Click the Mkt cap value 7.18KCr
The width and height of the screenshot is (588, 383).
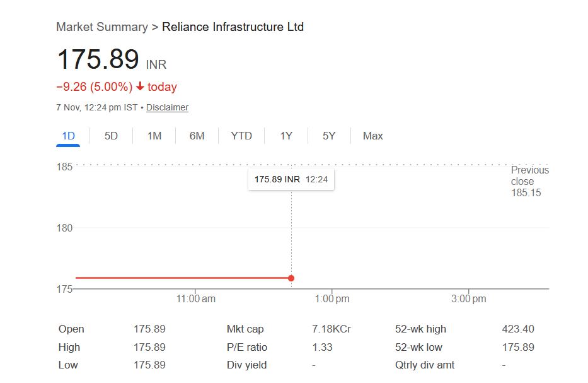point(331,329)
